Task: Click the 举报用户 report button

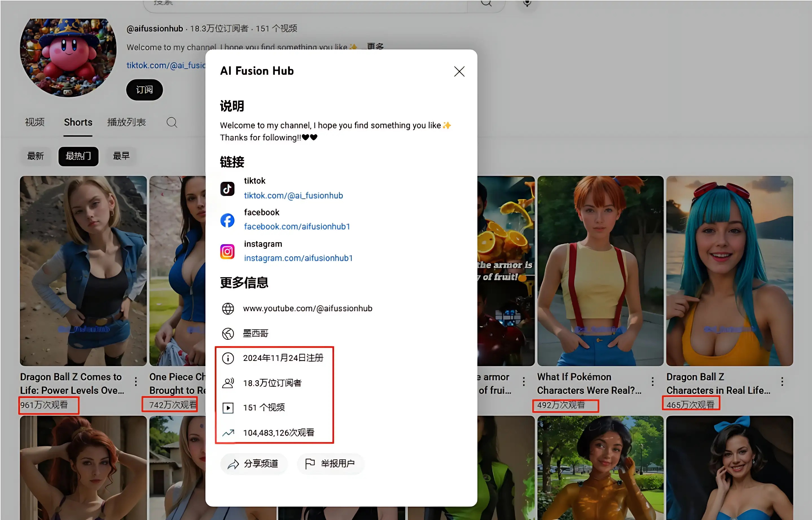Action: pyautogui.click(x=330, y=464)
